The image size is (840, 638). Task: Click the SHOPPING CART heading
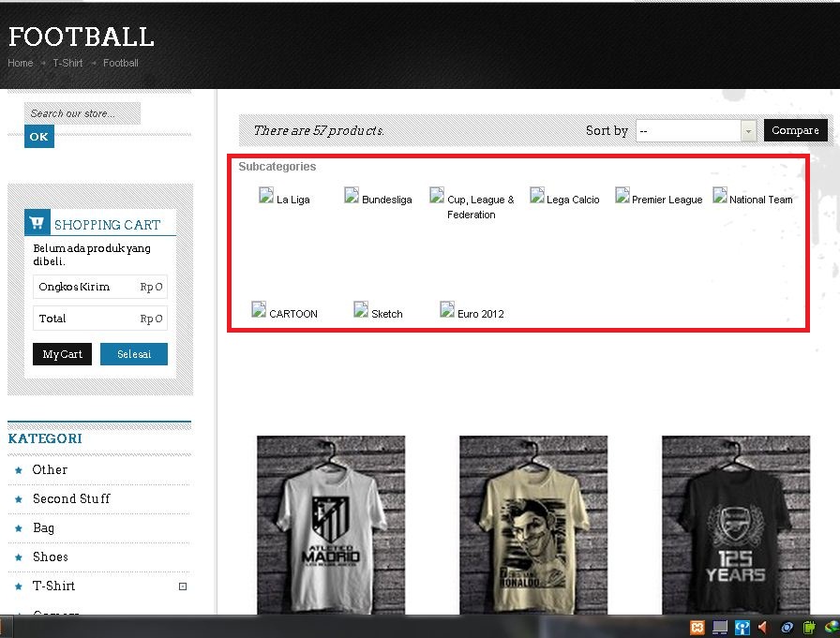pyautogui.click(x=107, y=225)
